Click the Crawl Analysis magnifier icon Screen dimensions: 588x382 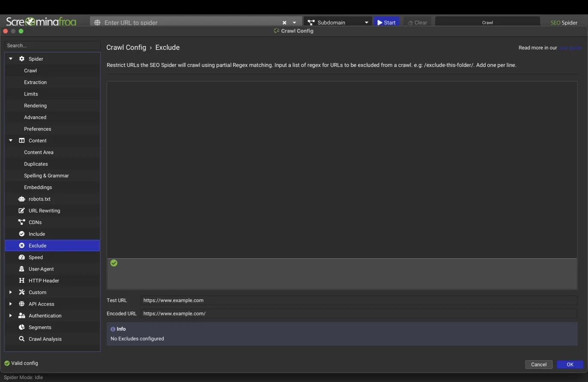[22, 339]
